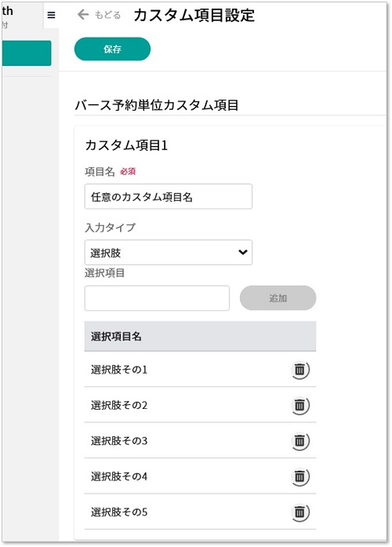
Task: Click the chevron in 選択肢 combo box
Action: click(243, 252)
